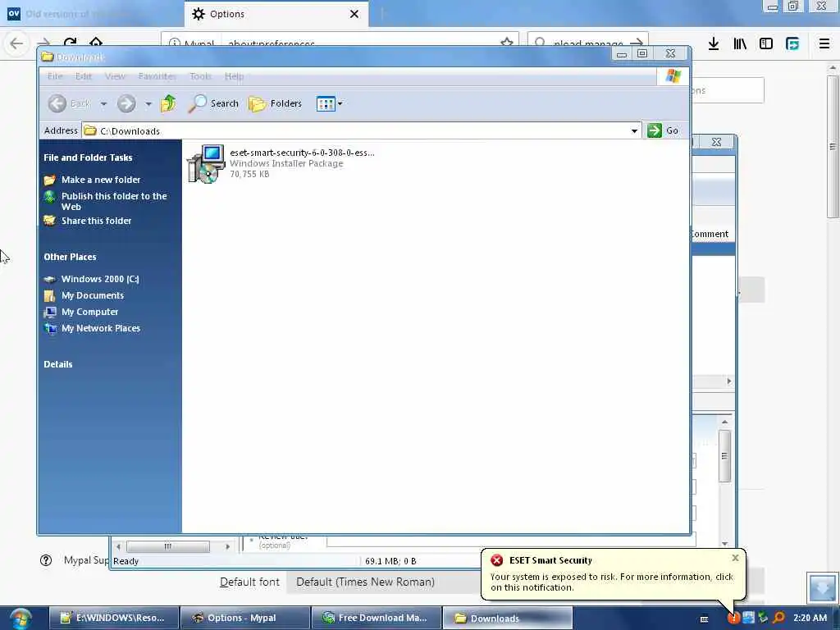The width and height of the screenshot is (840, 630).
Task: Open the browser hamburger menu
Action: click(824, 43)
